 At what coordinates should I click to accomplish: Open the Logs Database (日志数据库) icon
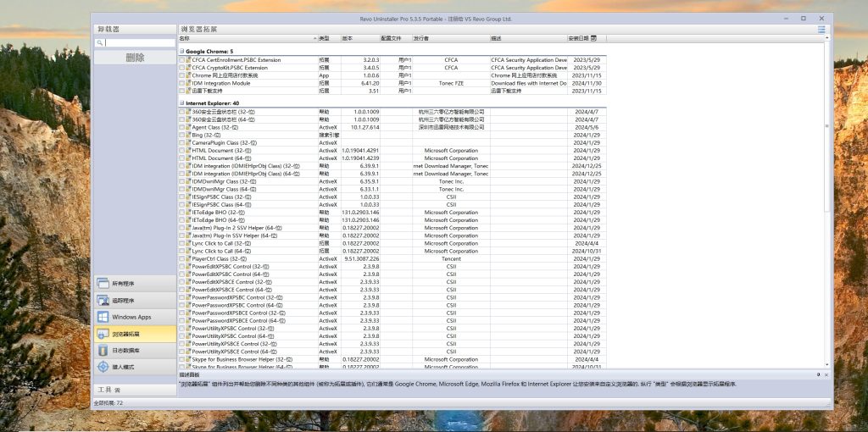103,350
